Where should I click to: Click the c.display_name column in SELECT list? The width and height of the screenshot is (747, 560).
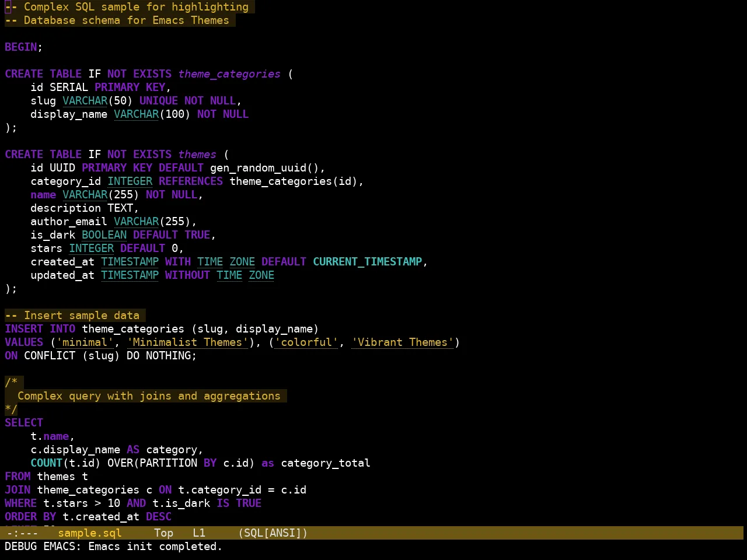coord(75,449)
